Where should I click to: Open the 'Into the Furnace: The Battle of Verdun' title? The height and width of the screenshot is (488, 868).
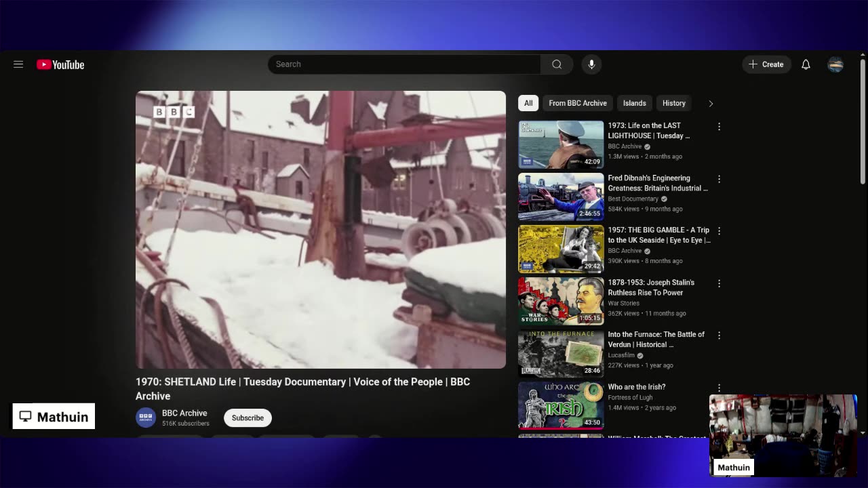[x=656, y=340]
